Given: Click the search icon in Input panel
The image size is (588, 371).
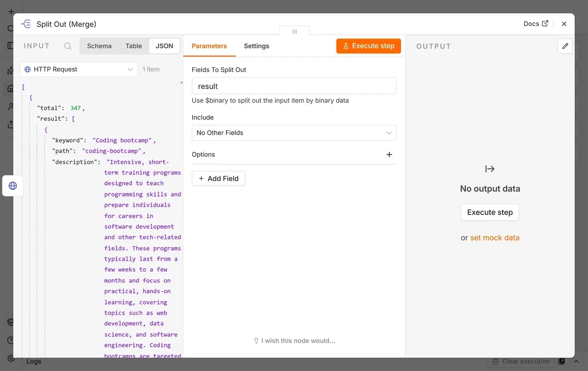Looking at the screenshot, I should tap(68, 46).
